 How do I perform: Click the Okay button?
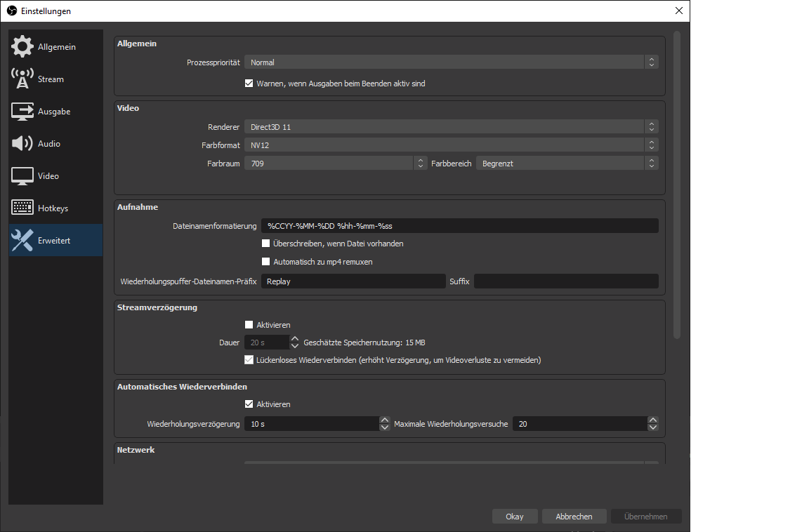[514, 516]
